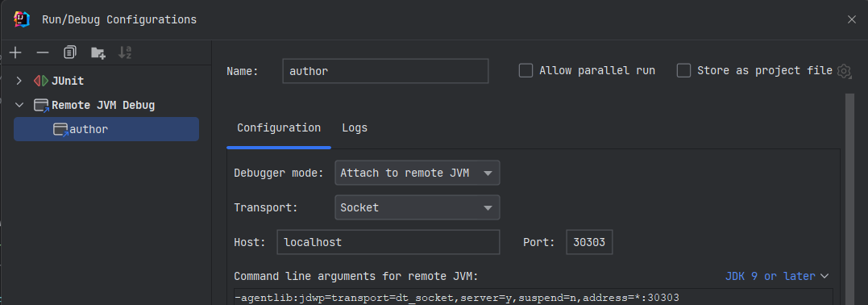Viewport: 868px width, 305px height.
Task: Focus the Port 30303 field
Action: click(589, 242)
